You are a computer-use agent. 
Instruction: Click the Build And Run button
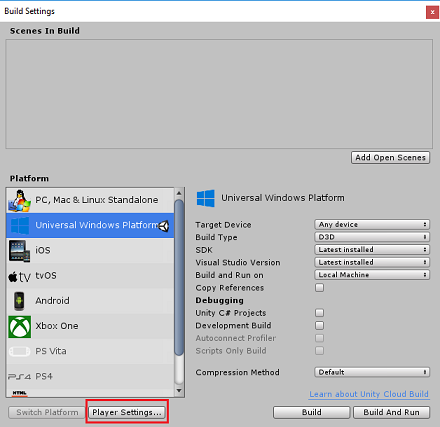point(392,412)
